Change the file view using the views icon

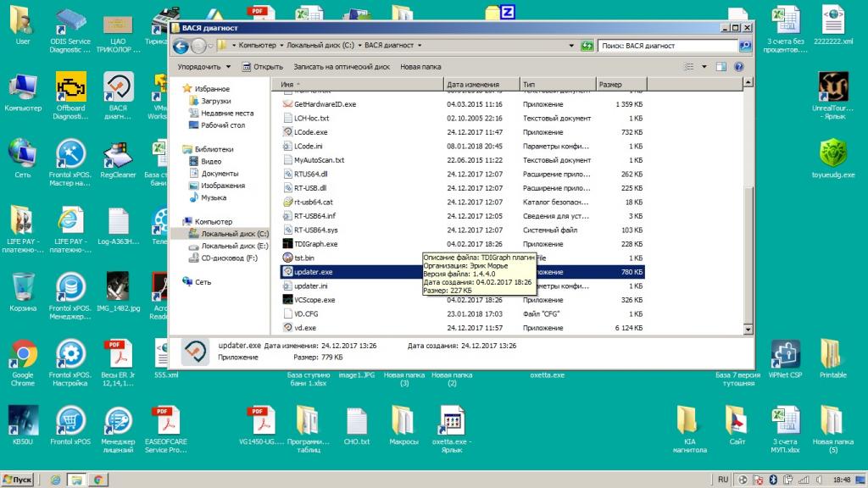coord(688,67)
